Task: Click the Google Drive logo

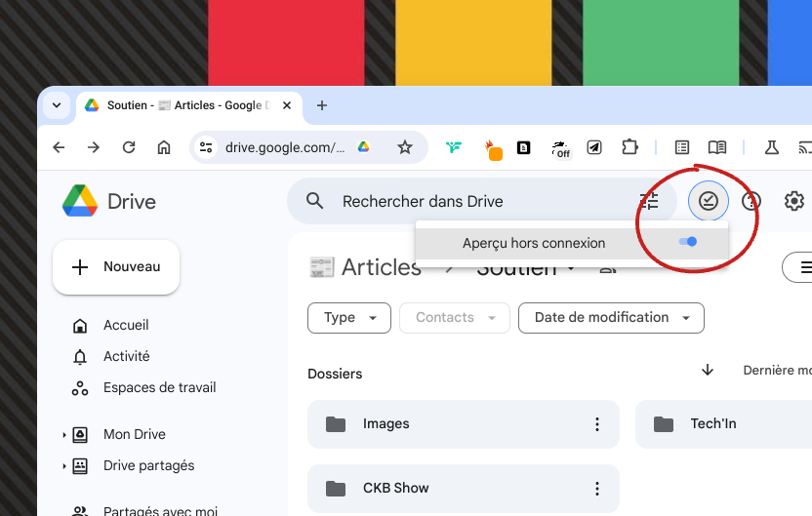Action: [80, 201]
